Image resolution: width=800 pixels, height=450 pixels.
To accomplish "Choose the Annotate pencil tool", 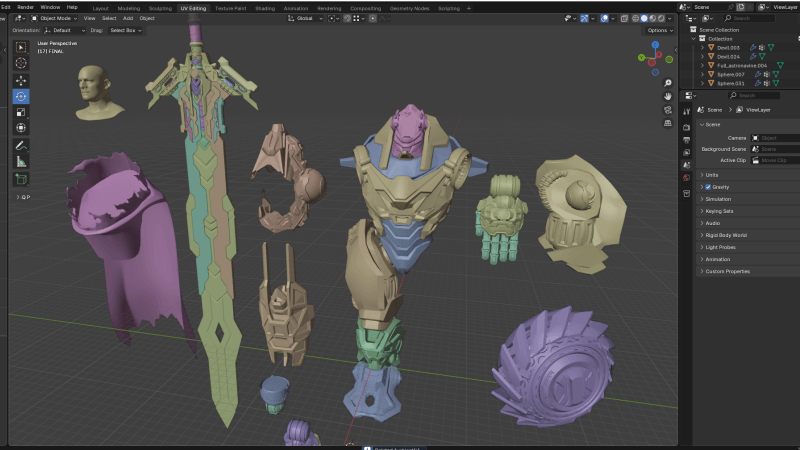I will point(21,145).
